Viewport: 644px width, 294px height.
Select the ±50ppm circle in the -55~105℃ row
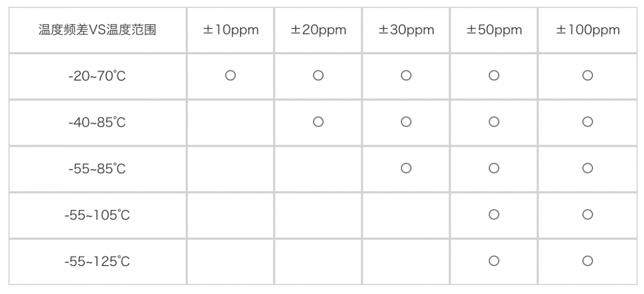click(x=494, y=215)
